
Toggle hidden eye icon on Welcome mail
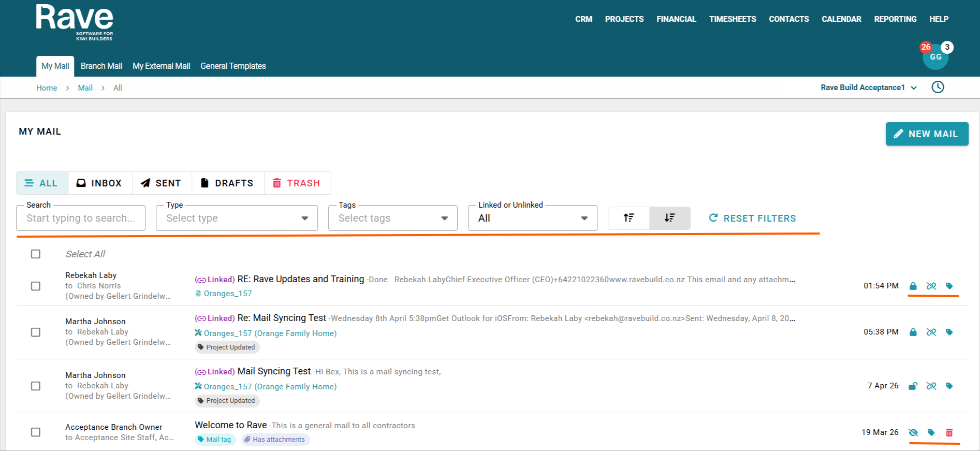pos(913,432)
